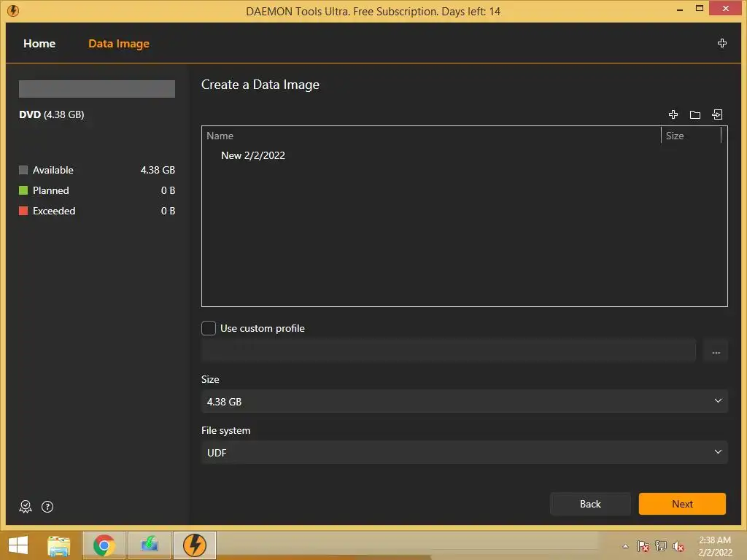Viewport: 747px width, 560px height.
Task: Maximize the DAEMON Tools Ultra window
Action: pos(700,9)
